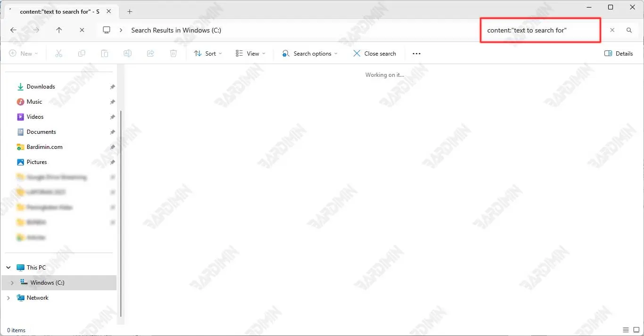Open the Sort dropdown
644x336 pixels.
pyautogui.click(x=208, y=54)
